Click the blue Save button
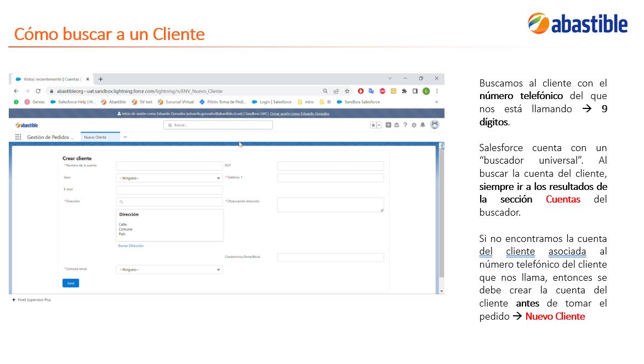The width and height of the screenshot is (644, 364). (71, 283)
